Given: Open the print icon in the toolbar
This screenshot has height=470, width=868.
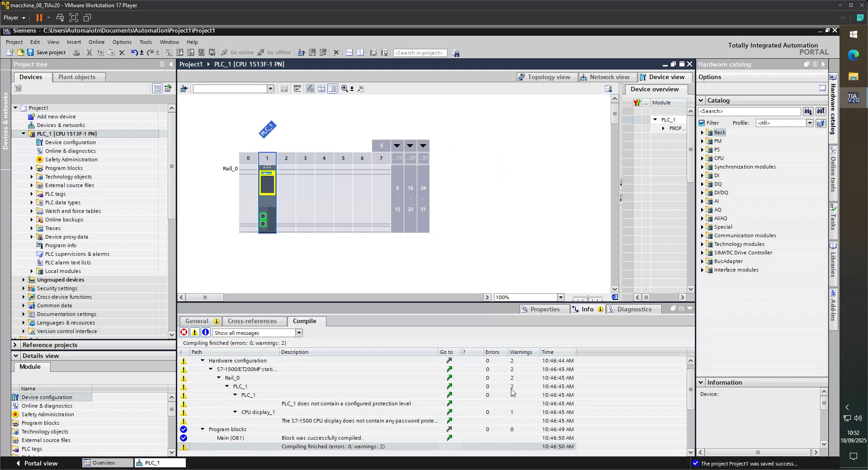Looking at the screenshot, I should [x=76, y=52].
